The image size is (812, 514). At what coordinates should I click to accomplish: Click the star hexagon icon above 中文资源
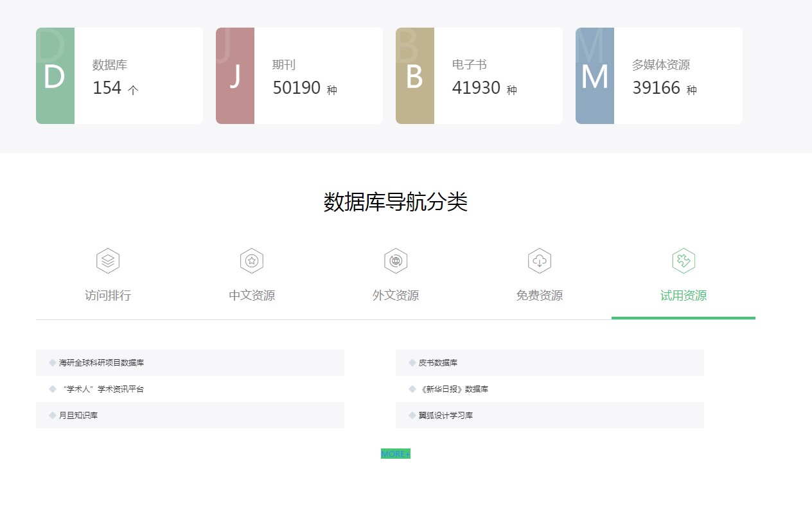(x=252, y=261)
